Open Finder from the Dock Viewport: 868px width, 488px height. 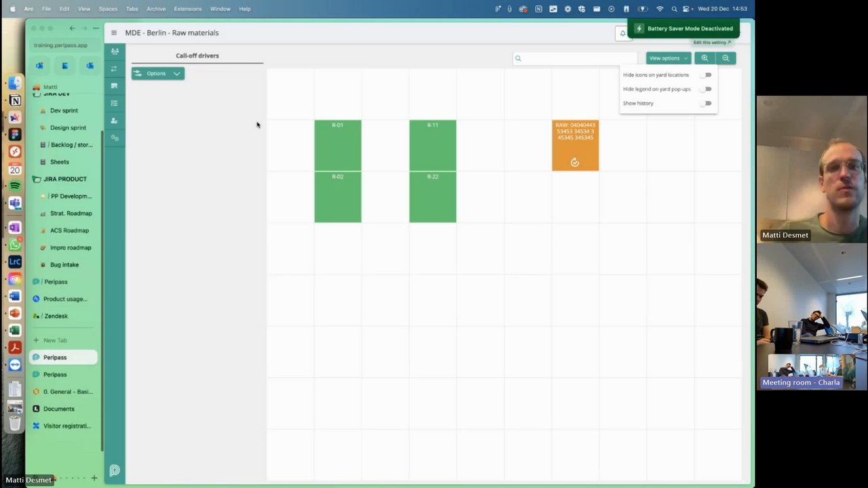point(15,83)
